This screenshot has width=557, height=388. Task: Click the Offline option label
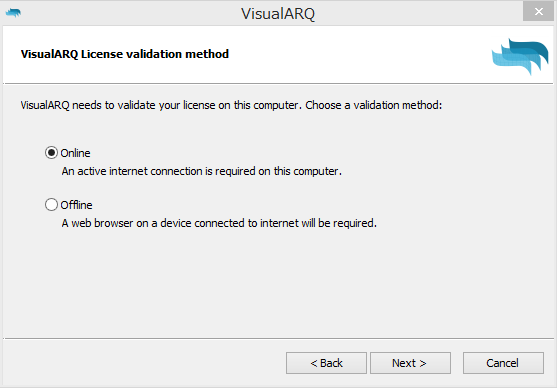76,205
